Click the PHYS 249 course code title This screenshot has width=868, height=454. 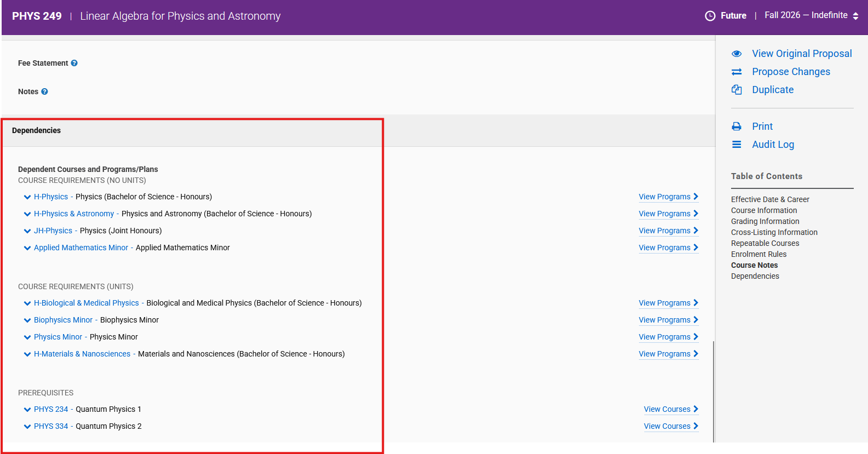click(37, 16)
